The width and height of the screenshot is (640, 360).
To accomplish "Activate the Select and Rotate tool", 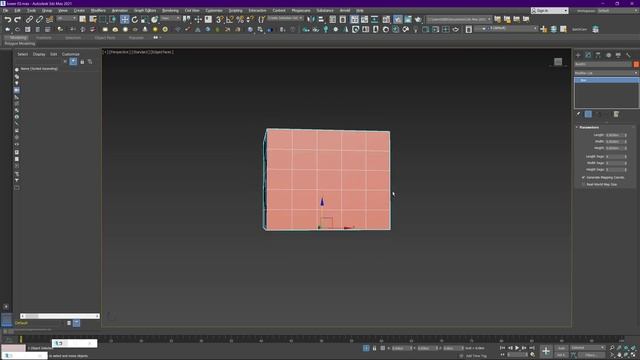I will click(135, 19).
